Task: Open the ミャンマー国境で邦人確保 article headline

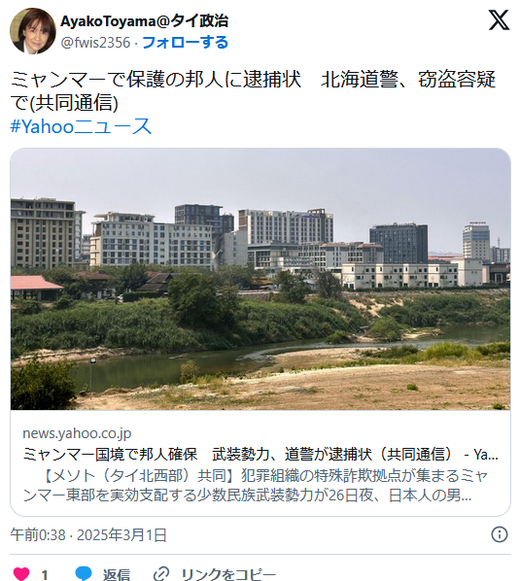Action: click(260, 454)
